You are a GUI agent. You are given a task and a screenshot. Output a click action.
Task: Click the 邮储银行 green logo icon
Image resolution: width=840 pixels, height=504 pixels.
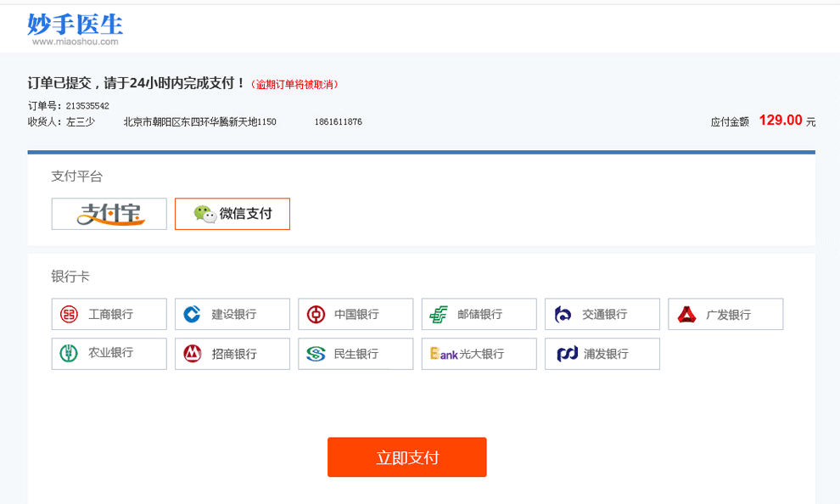(x=438, y=315)
